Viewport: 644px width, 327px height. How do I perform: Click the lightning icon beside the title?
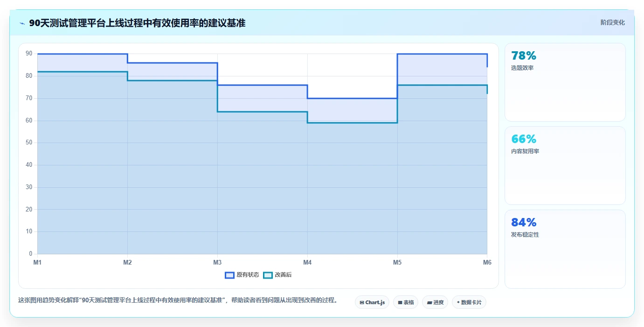[x=22, y=23]
